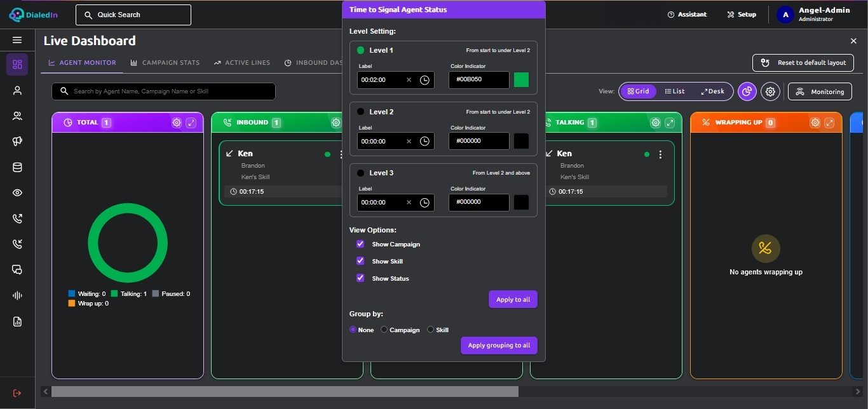868x409 pixels.
Task: Click the horizontal scrollbar thumb
Action: 285,392
